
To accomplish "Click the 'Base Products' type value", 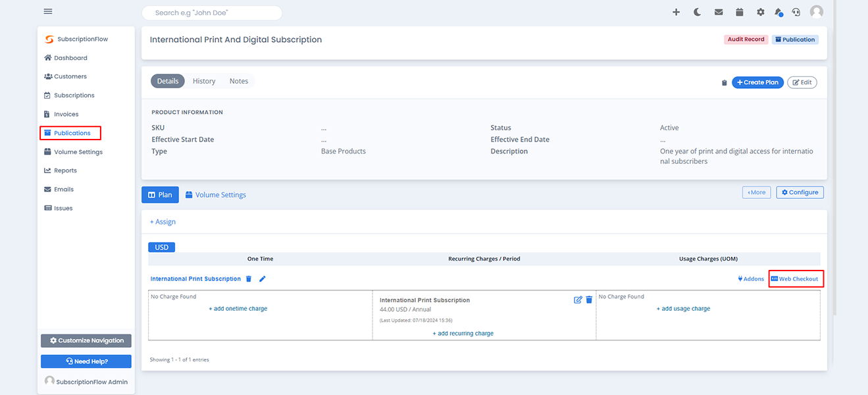I will pos(344,151).
